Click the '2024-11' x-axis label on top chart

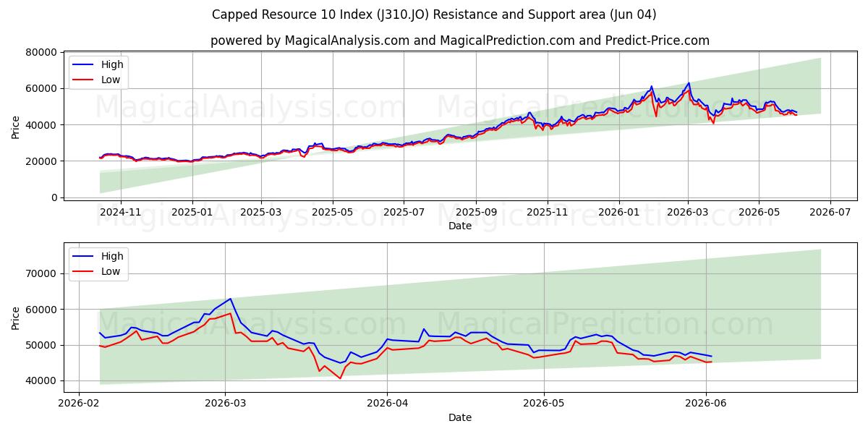[x=120, y=212]
